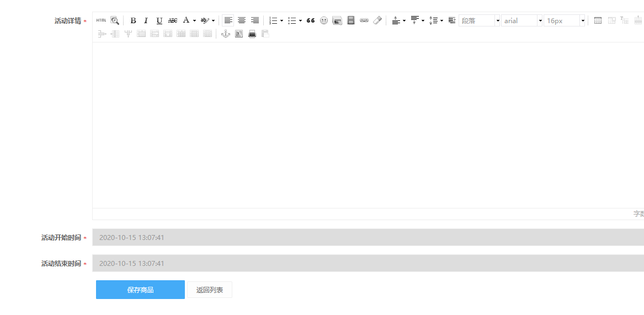Viewport: 644px width, 315px height.
Task: Click the split to rows icon
Action: point(194,34)
